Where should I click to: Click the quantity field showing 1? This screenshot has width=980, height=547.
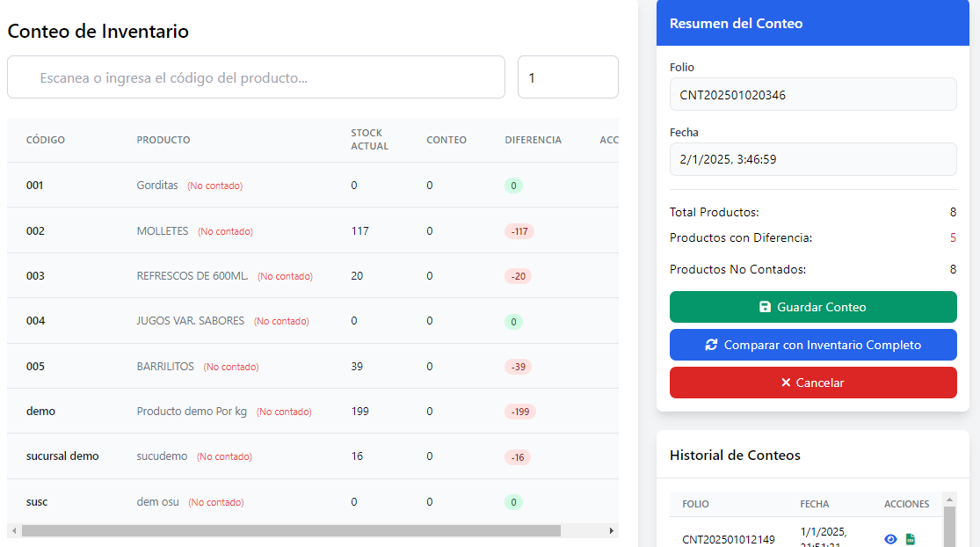pyautogui.click(x=567, y=77)
